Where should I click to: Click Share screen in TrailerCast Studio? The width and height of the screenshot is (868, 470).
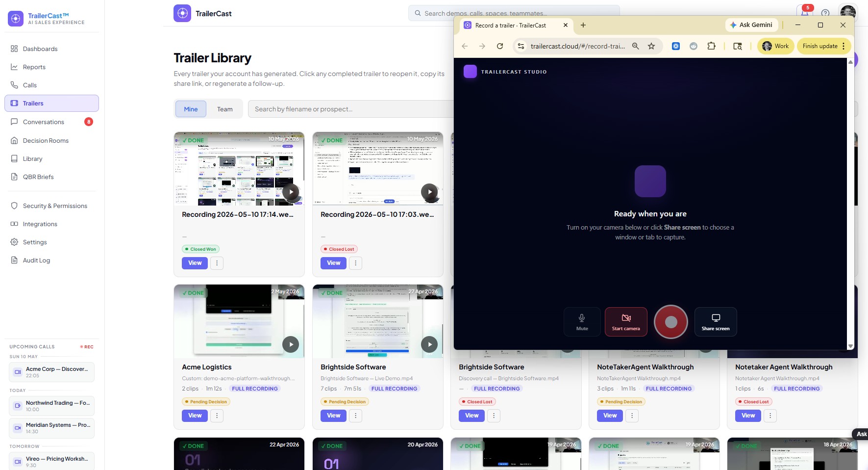[x=716, y=322]
